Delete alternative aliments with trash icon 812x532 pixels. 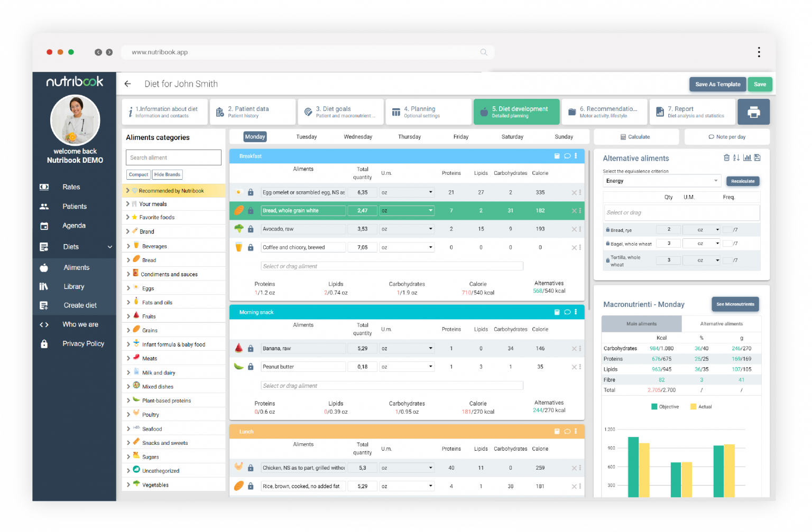(726, 157)
